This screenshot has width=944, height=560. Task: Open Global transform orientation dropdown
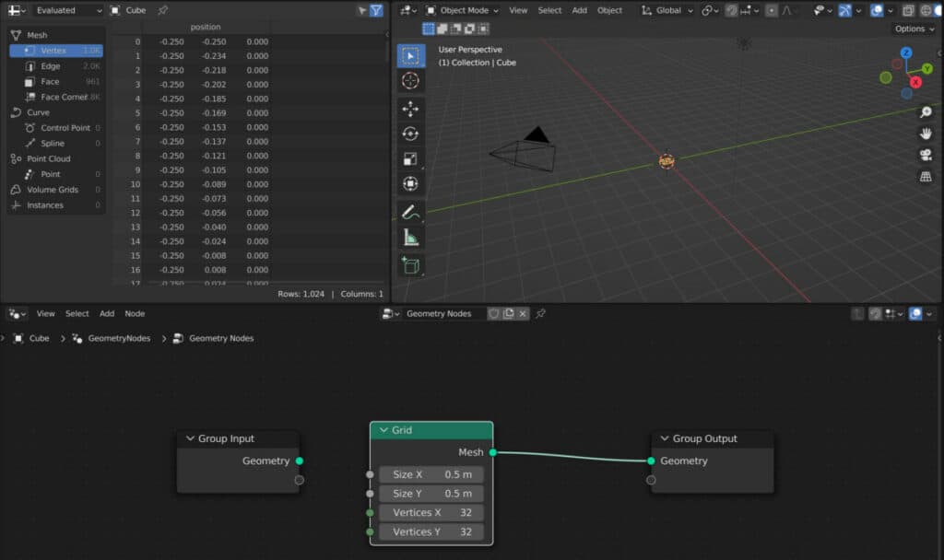(x=667, y=10)
